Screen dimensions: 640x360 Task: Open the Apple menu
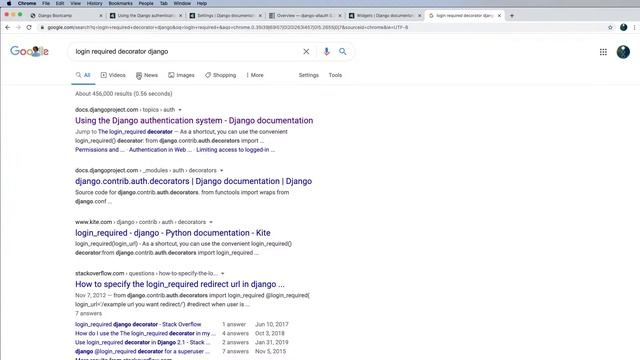point(9,3)
